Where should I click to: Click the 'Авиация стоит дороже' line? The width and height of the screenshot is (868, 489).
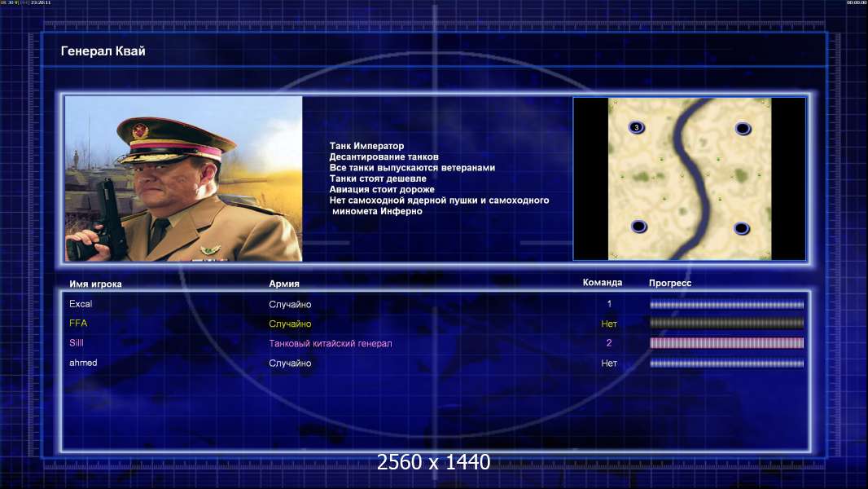pos(381,189)
